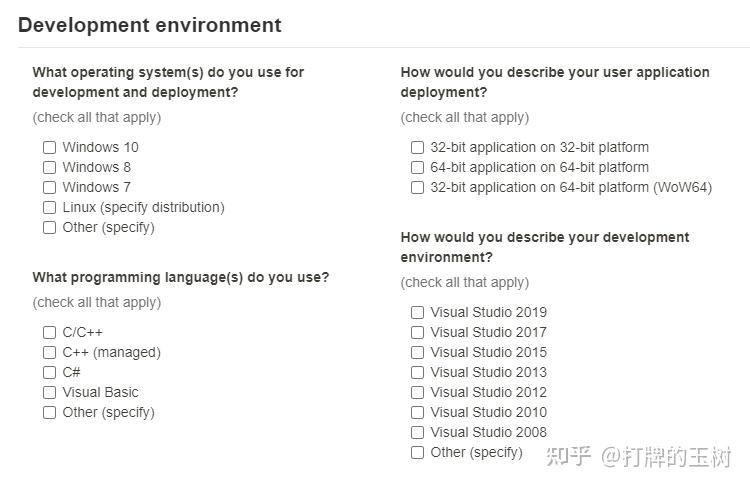The height and width of the screenshot is (488, 750).
Task: Enable Visual Studio 2013 checkbox
Action: click(417, 373)
